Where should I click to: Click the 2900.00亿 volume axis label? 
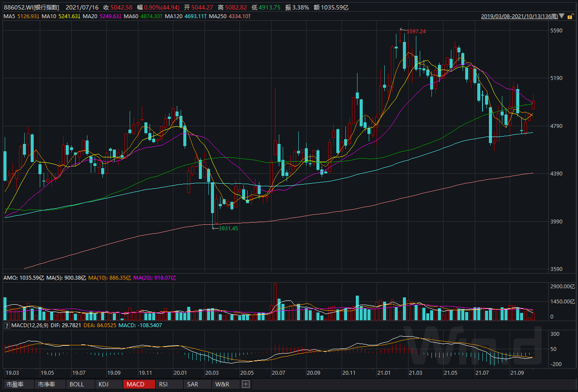[x=563, y=286]
